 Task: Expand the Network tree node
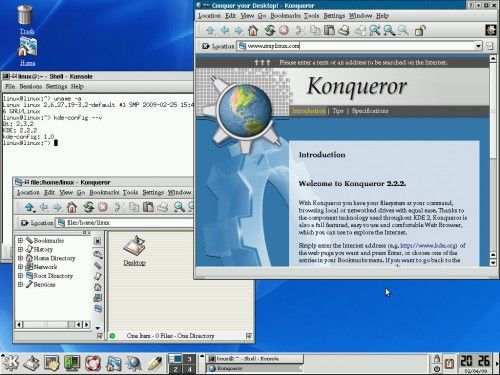pyautogui.click(x=20, y=267)
